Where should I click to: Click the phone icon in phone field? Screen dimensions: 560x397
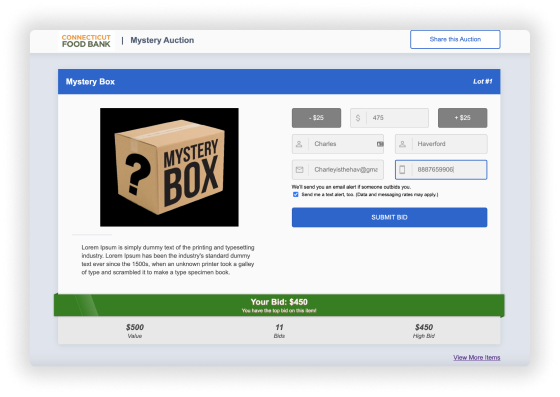(402, 170)
